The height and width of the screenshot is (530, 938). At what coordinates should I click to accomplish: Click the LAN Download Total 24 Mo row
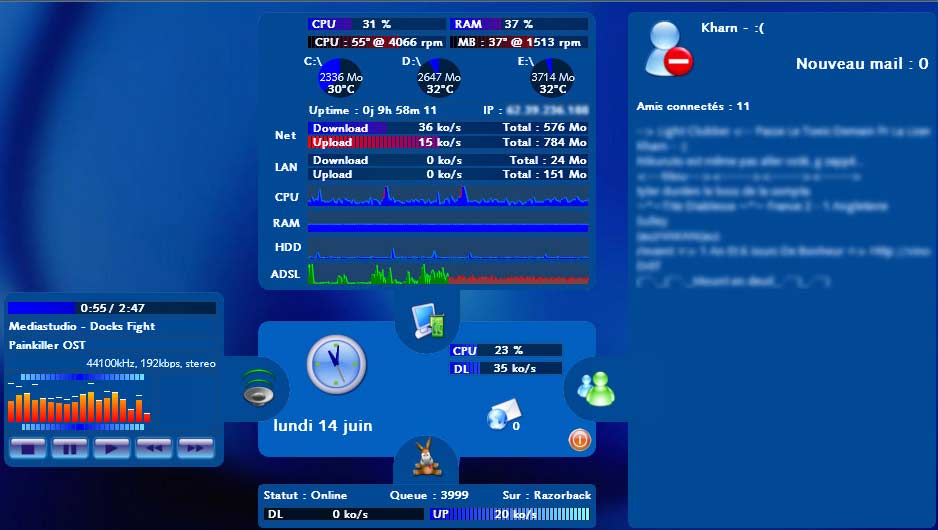pos(448,160)
